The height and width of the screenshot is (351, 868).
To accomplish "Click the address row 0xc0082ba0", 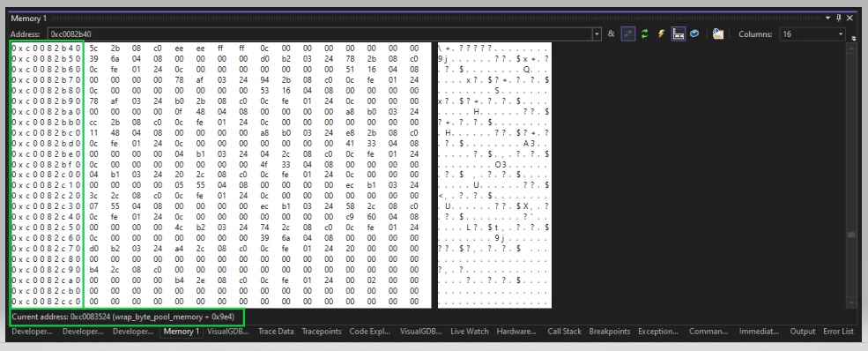I will point(47,111).
